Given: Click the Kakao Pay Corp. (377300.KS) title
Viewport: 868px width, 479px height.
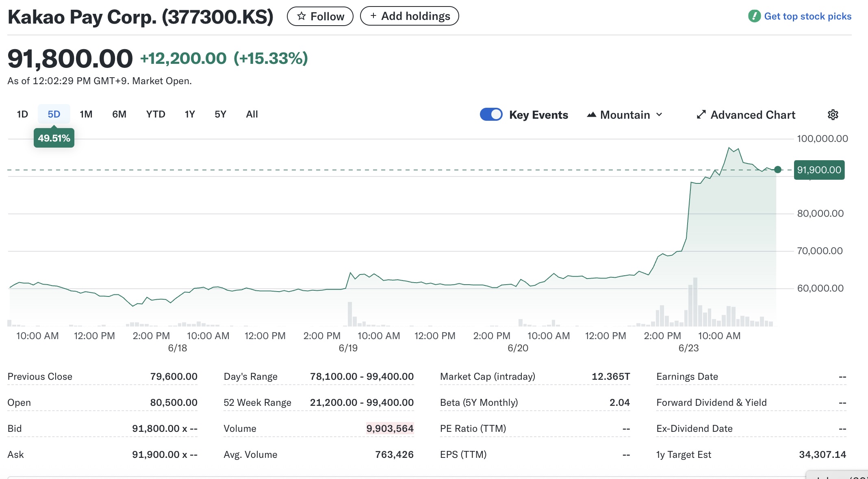Looking at the screenshot, I should tap(141, 17).
